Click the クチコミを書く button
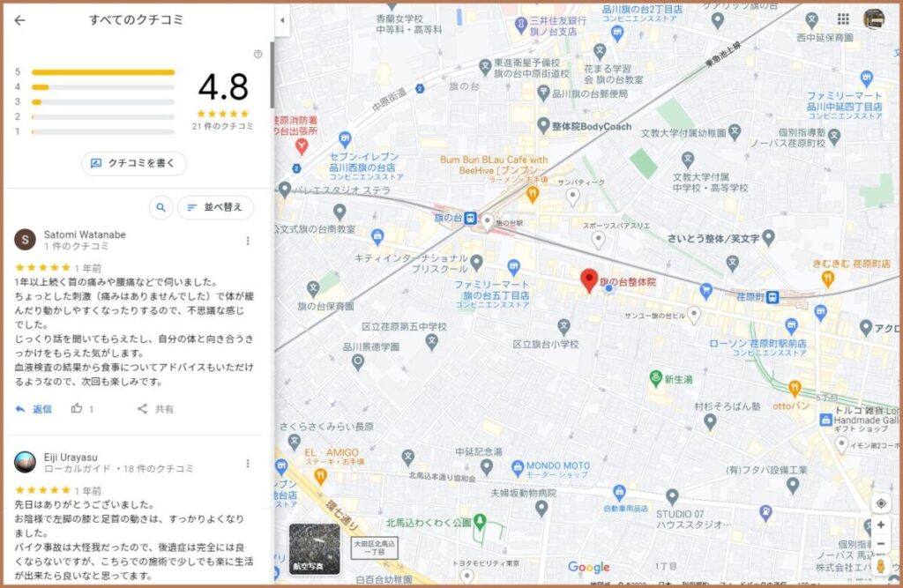Viewport: 903px width, 588px height. pyautogui.click(x=134, y=163)
